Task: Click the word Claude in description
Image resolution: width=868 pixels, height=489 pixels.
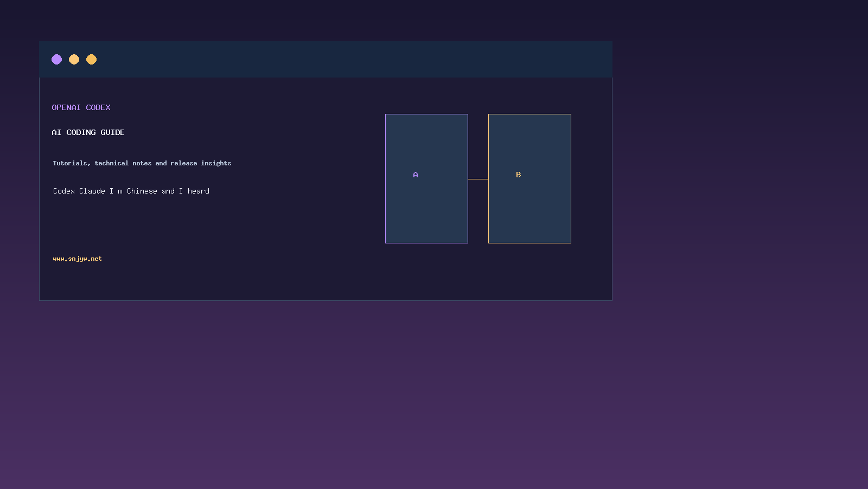Action: tap(92, 191)
